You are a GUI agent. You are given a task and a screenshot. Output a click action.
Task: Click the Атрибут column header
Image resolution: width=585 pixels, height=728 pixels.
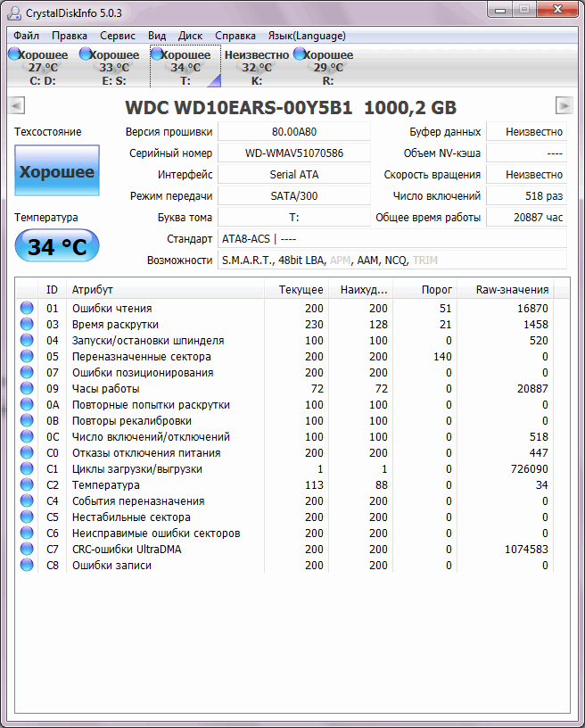point(165,289)
